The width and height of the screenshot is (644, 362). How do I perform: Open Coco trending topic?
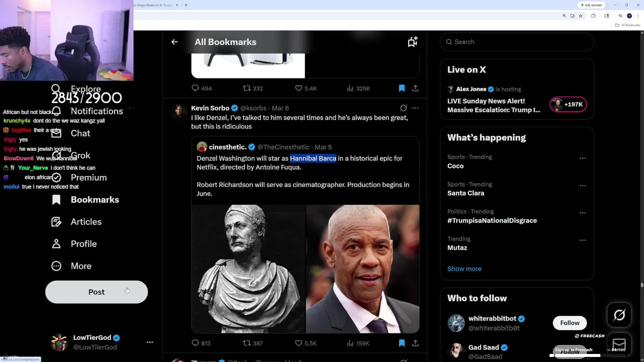click(455, 166)
